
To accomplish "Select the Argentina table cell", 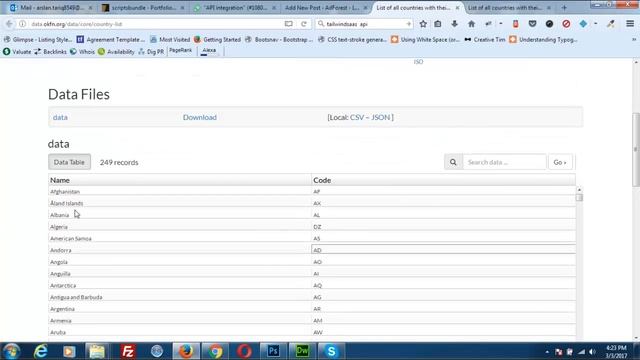I will click(180, 309).
